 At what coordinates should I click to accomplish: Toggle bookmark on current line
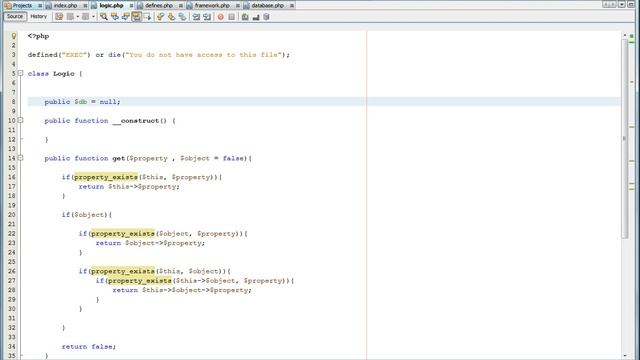point(182,17)
